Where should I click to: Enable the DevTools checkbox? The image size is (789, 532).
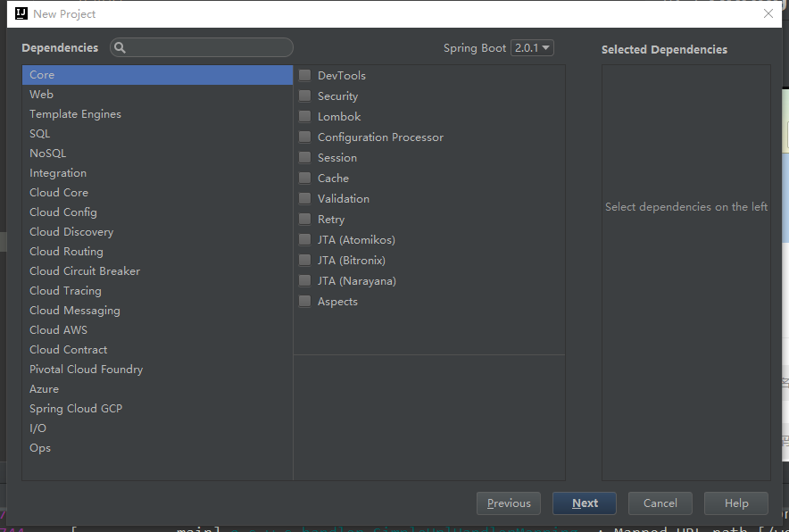(x=305, y=76)
